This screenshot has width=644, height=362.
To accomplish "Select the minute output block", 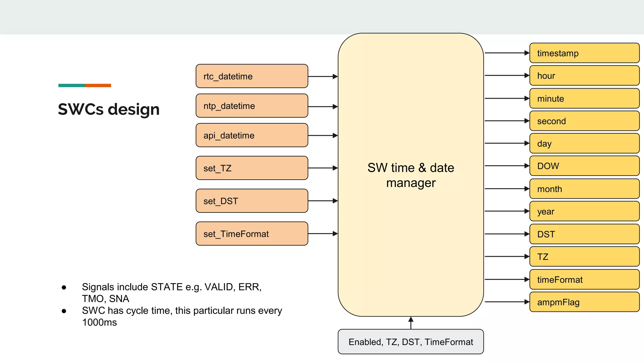I will [x=584, y=98].
